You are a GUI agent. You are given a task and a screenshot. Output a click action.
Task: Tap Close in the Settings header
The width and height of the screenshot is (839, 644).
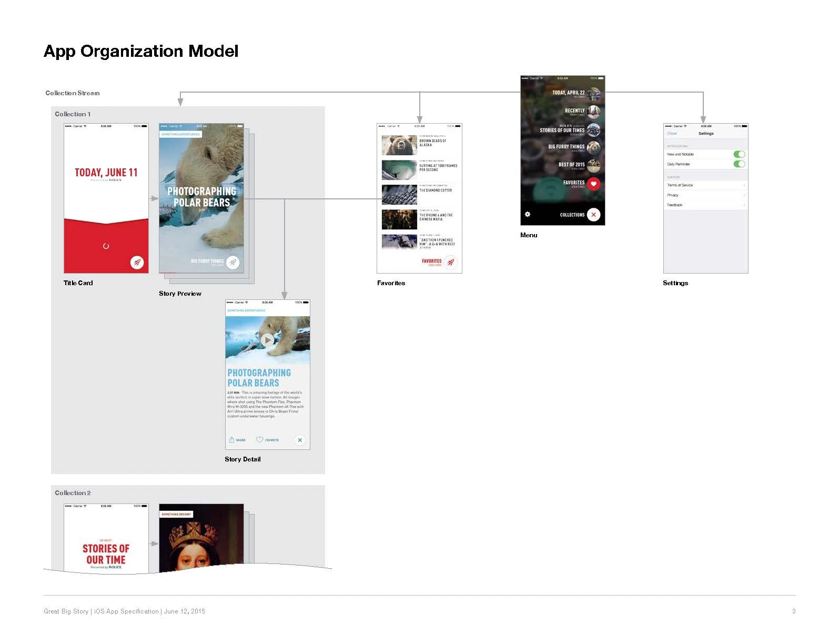pos(672,134)
